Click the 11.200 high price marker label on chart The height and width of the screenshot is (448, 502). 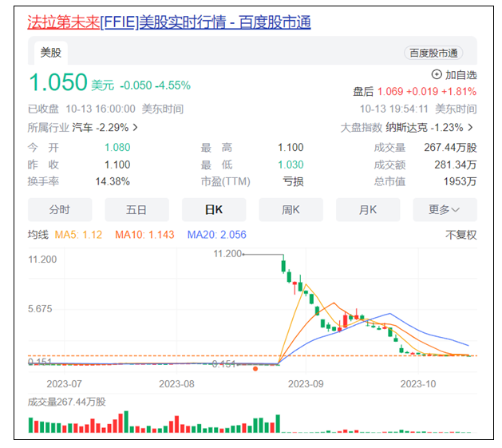point(227,254)
